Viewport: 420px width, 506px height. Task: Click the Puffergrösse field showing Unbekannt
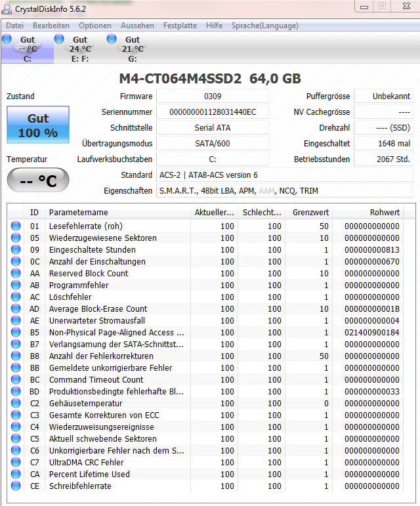[383, 96]
